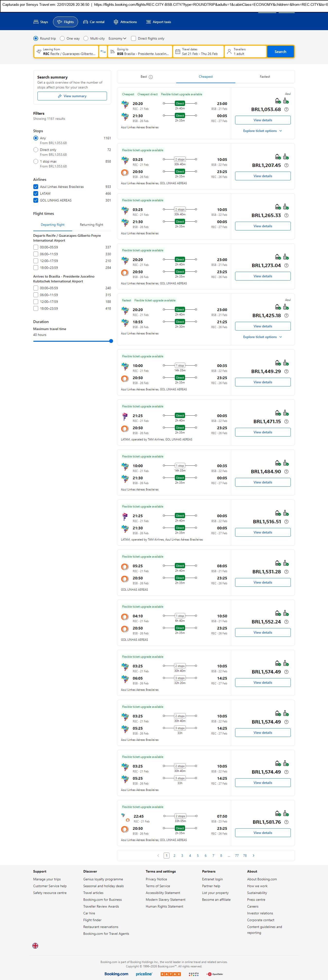Screen dimensions: 328x980
Task: Go to next results page arrow
Action: click(x=253, y=855)
